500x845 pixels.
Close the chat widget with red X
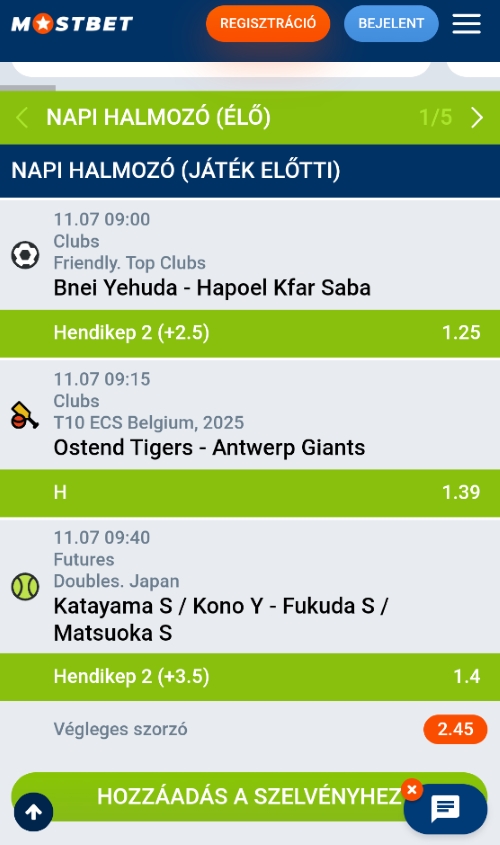(412, 790)
